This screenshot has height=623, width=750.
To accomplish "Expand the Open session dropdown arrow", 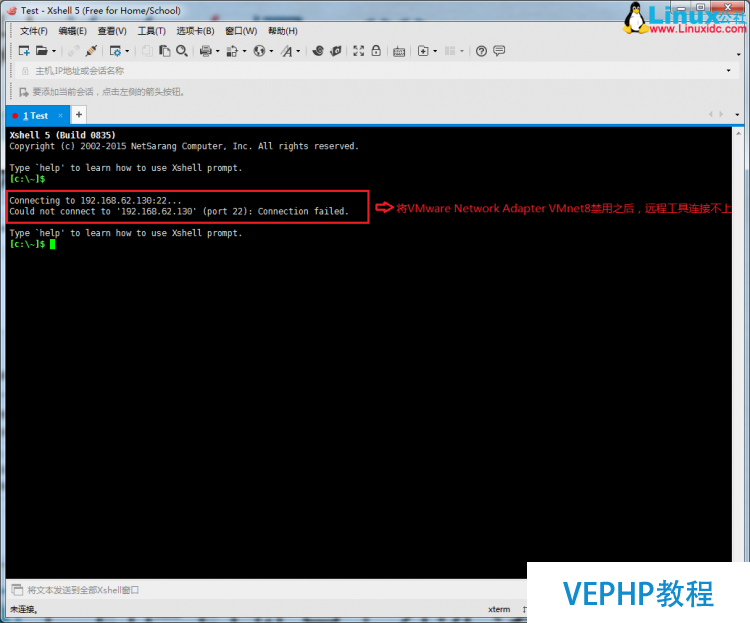I will point(54,51).
